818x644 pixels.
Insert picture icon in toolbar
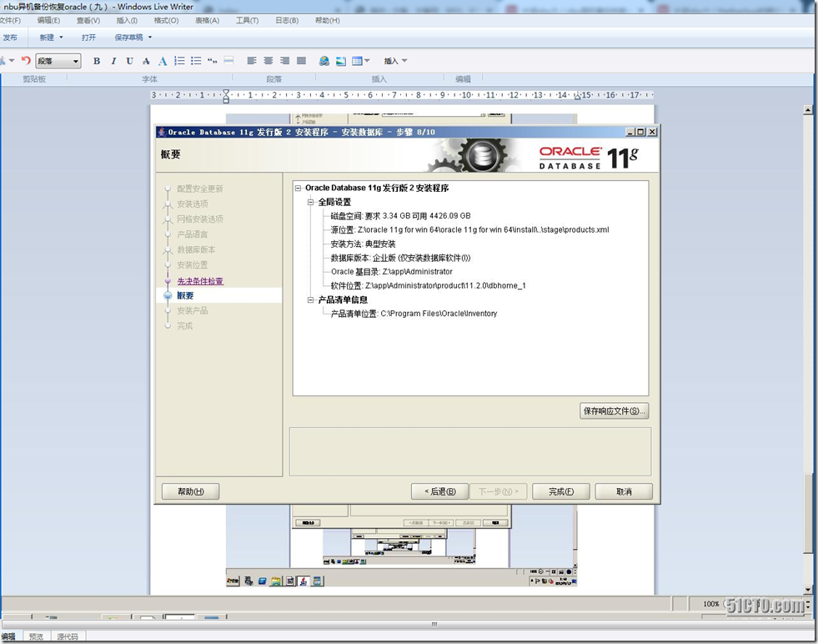click(x=341, y=61)
